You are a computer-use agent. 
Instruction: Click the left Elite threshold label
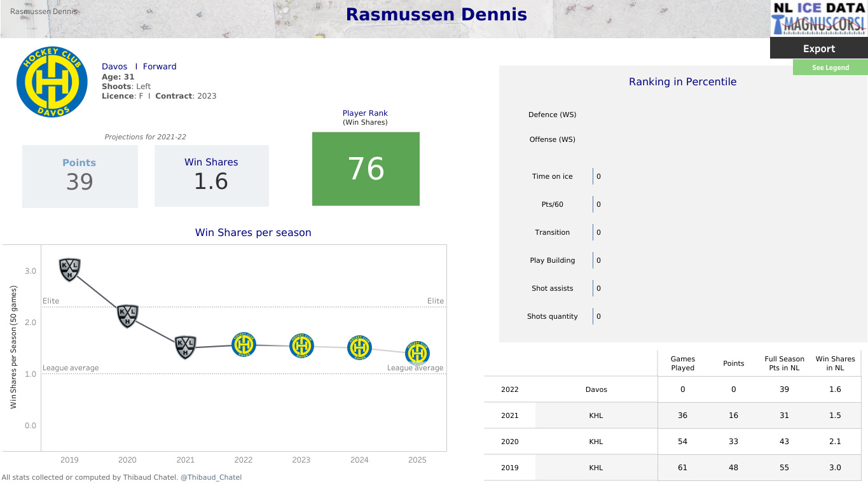coord(51,301)
